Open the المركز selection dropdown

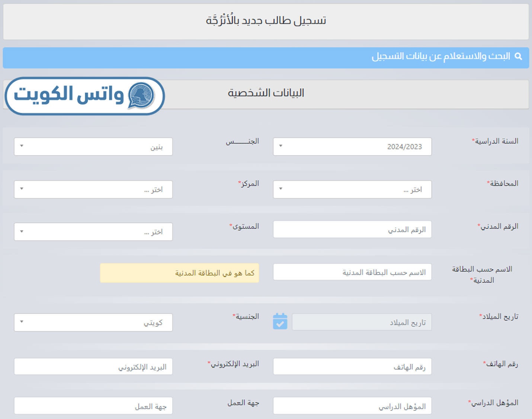[93, 190]
